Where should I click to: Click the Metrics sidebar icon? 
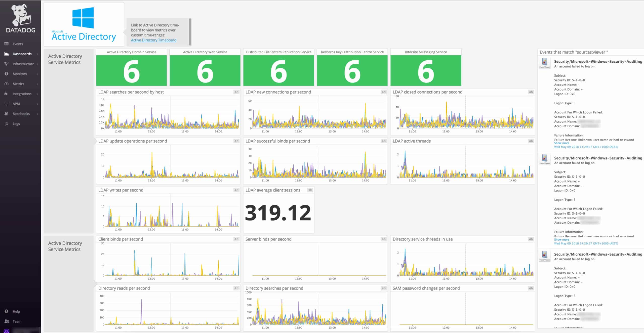pyautogui.click(x=7, y=84)
